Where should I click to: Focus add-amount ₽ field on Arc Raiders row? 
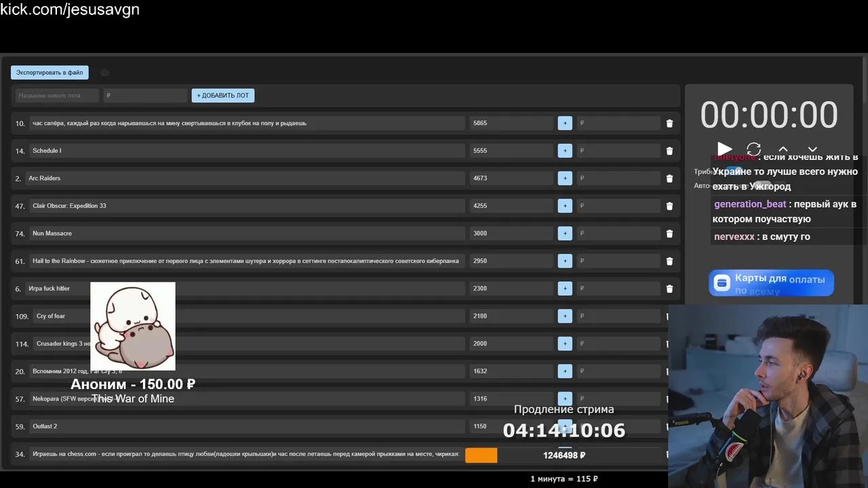tap(618, 178)
